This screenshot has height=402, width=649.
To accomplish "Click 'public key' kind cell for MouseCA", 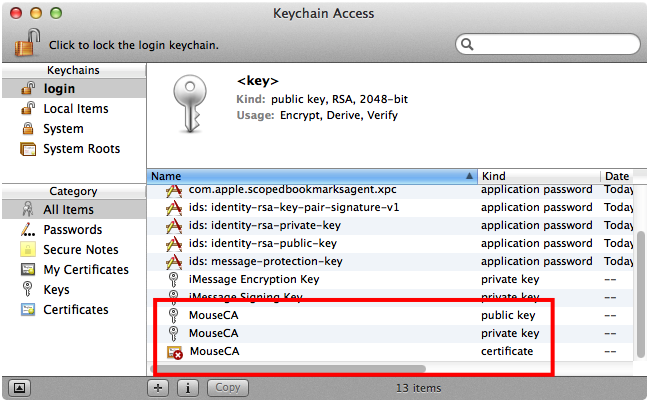I will 508,315.
